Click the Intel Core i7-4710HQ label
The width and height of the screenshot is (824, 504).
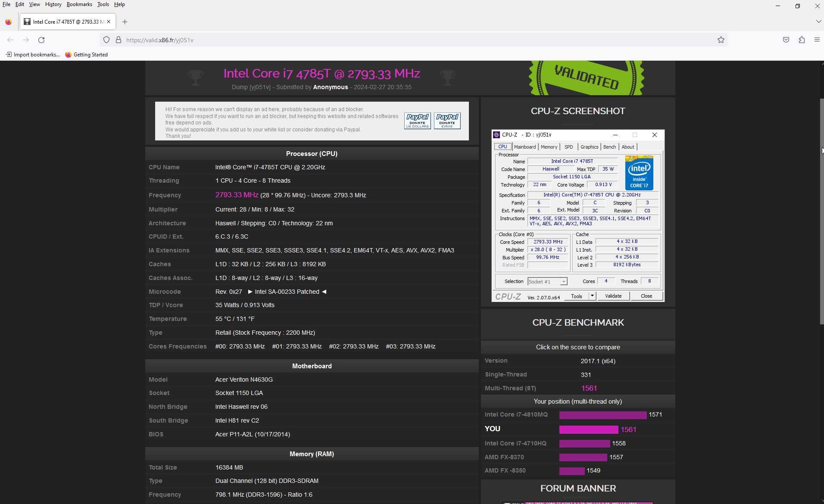click(x=515, y=443)
